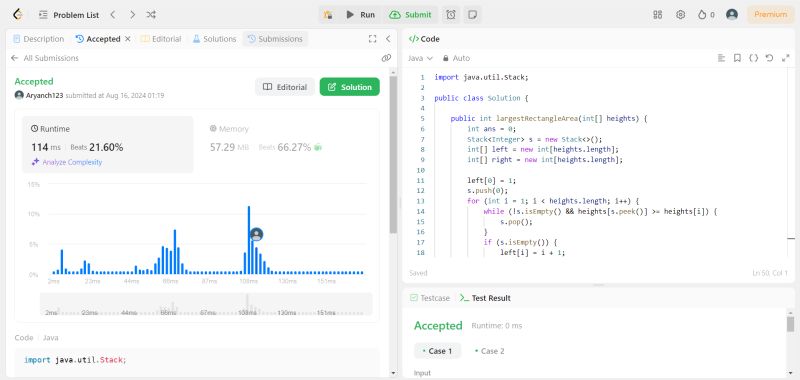Open settings gear in top bar
This screenshot has width=800, height=380.
(680, 15)
